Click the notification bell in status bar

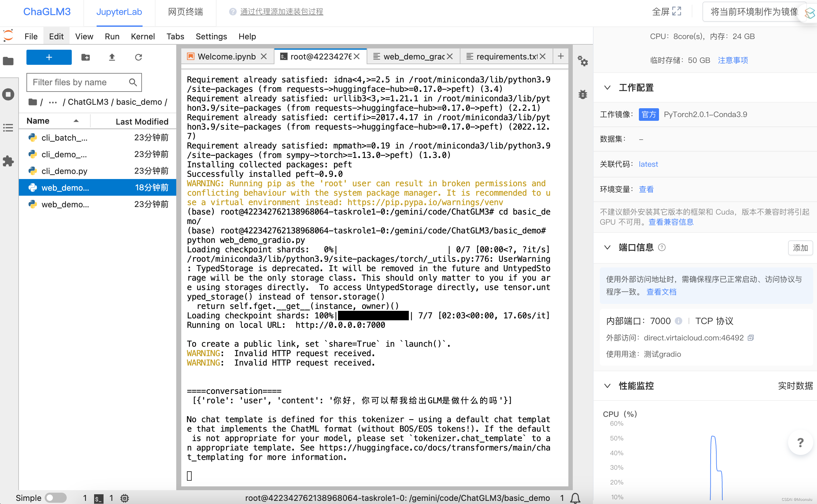click(575, 498)
